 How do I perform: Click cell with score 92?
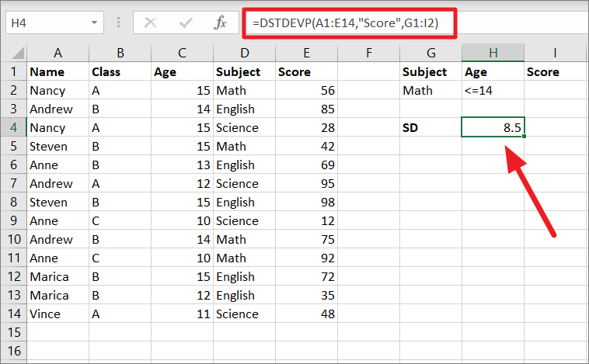pyautogui.click(x=306, y=258)
